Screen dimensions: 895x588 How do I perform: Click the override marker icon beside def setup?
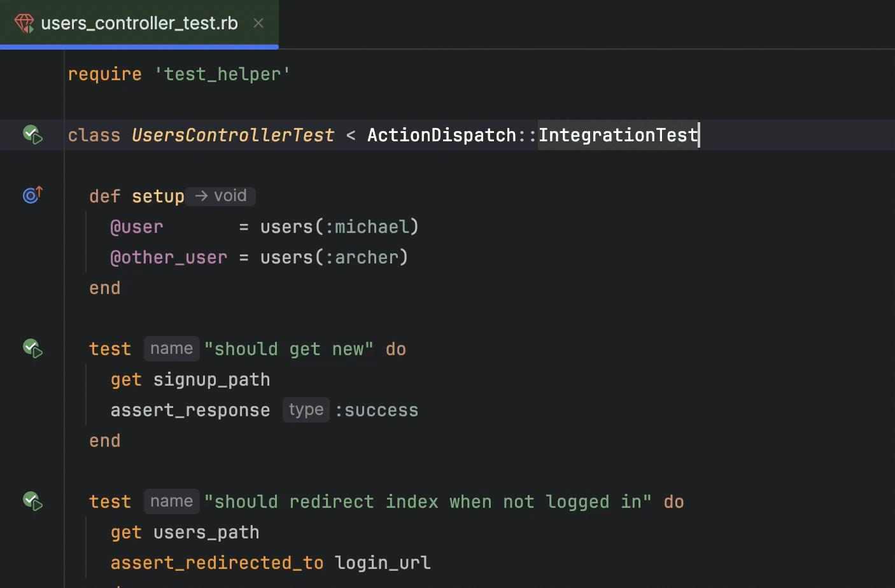[32, 195]
